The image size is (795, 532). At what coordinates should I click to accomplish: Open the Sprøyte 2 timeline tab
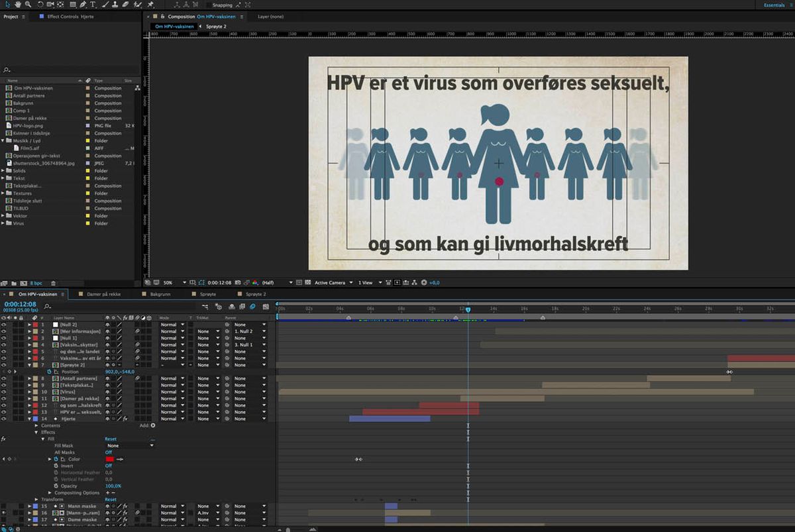pos(256,293)
